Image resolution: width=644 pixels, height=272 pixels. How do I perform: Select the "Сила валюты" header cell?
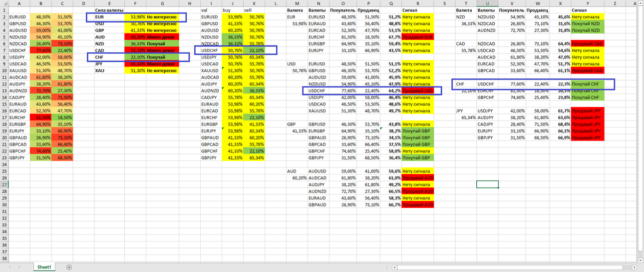point(110,9)
